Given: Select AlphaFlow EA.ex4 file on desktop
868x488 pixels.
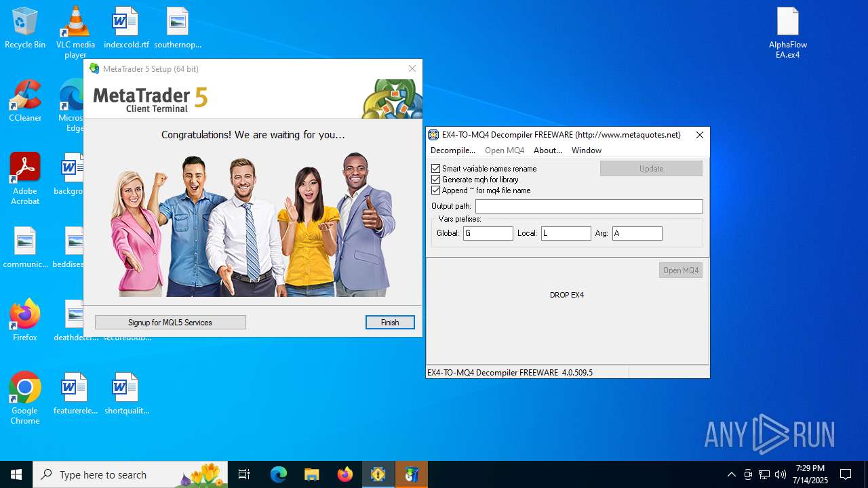Looking at the screenshot, I should click(x=788, y=33).
